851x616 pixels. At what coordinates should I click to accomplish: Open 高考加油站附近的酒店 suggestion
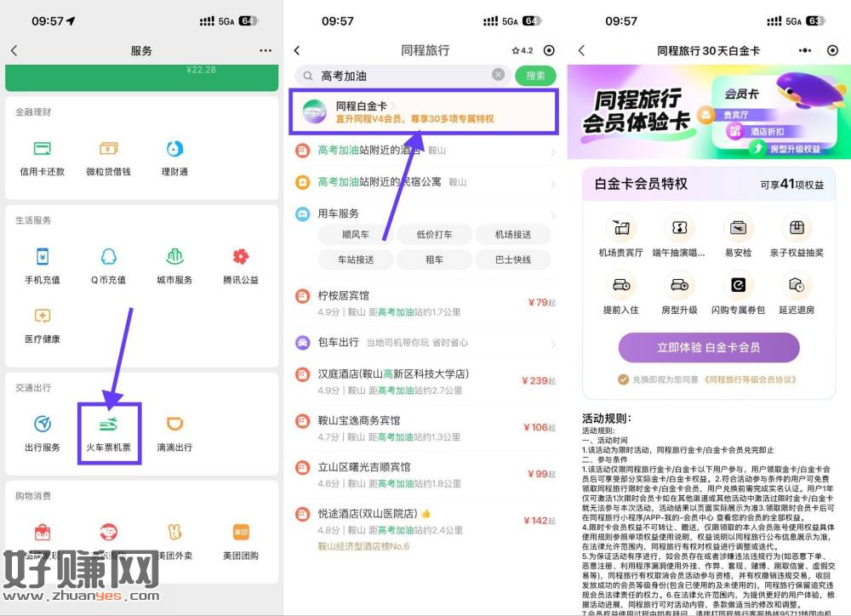(426, 151)
